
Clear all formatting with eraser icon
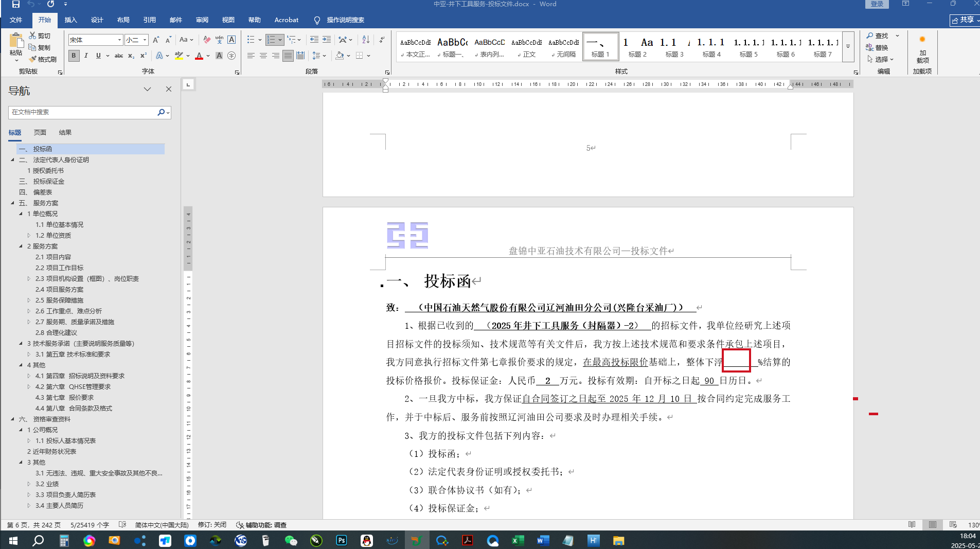coord(207,40)
